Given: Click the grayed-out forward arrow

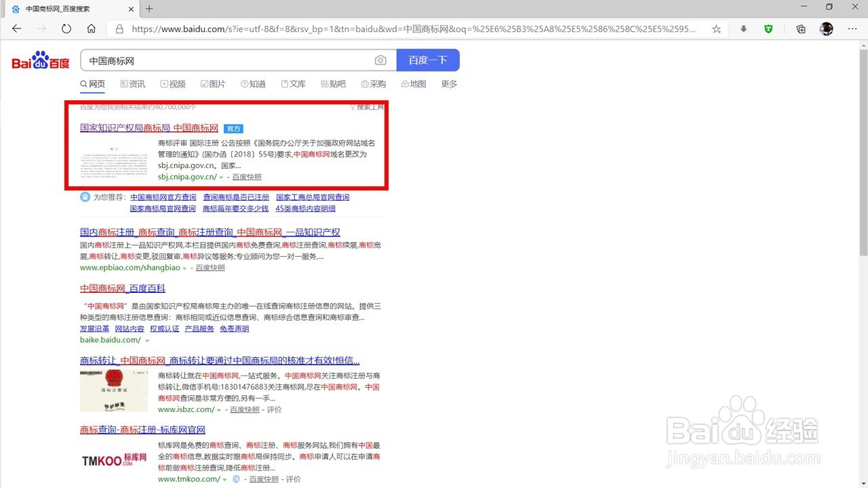Looking at the screenshot, I should pos(41,29).
